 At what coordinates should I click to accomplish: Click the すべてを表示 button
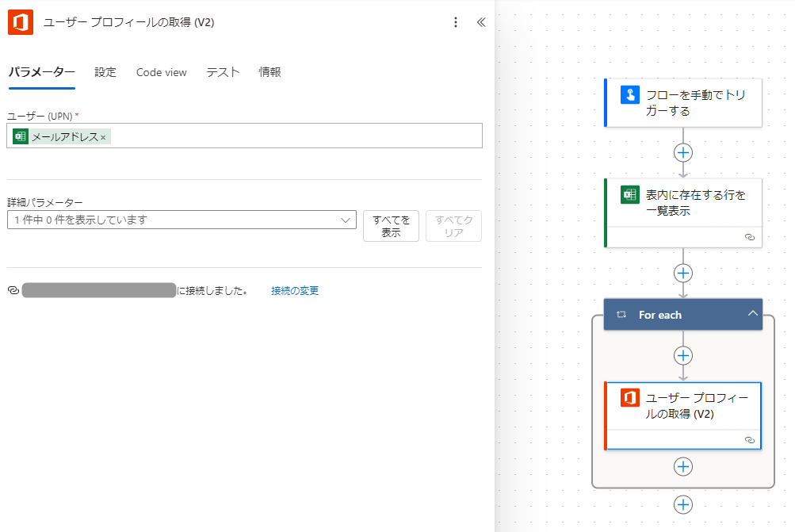coord(391,226)
